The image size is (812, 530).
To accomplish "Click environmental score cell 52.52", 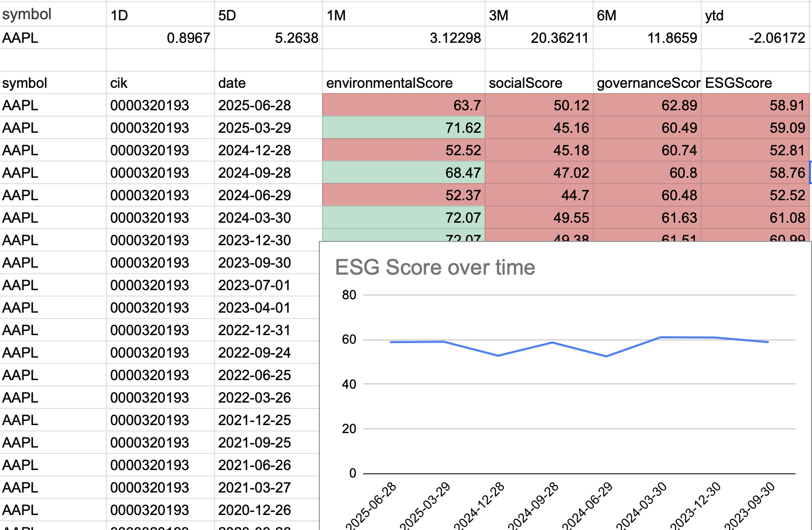I will (x=404, y=150).
